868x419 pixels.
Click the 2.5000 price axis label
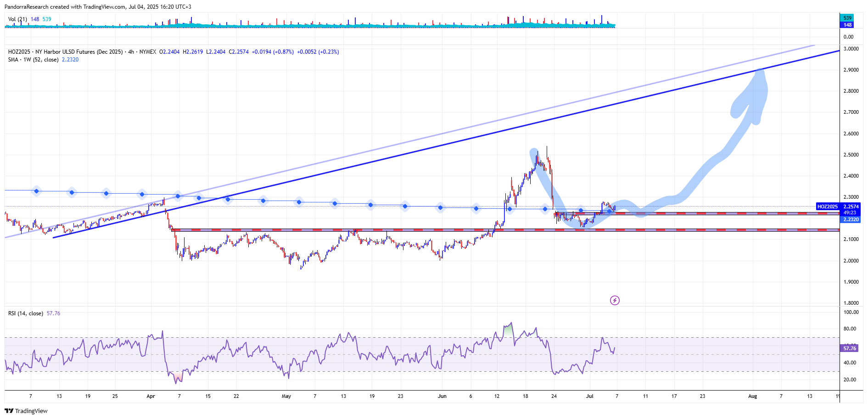pyautogui.click(x=851, y=155)
